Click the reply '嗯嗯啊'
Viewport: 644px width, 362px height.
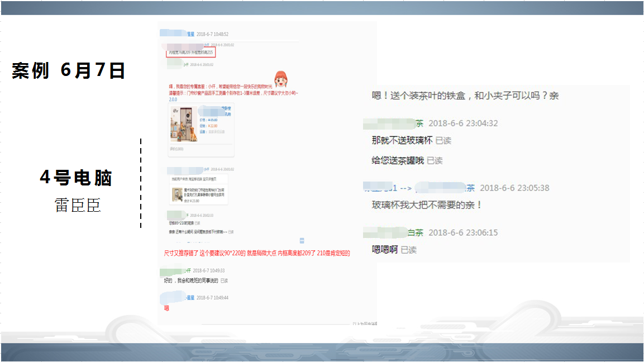(385, 249)
